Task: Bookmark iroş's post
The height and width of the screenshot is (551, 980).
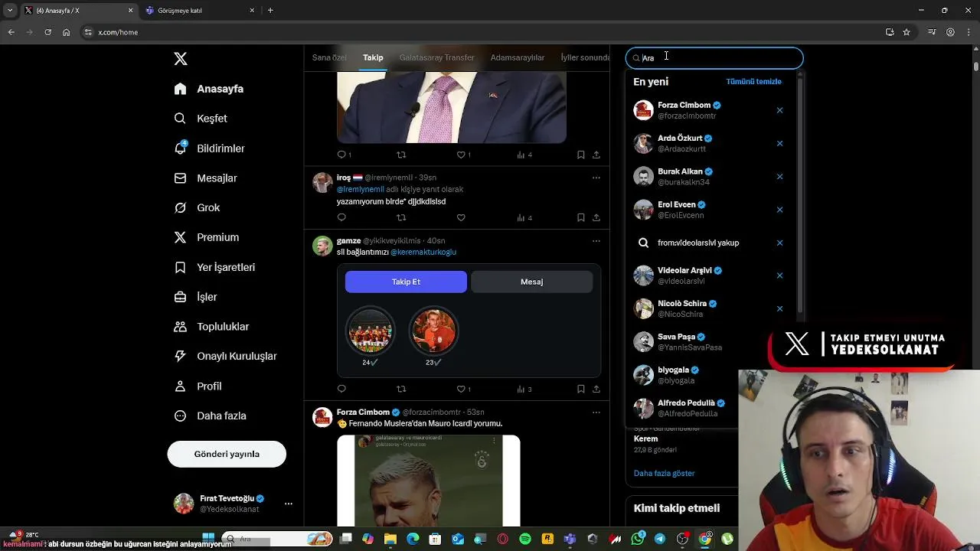Action: tap(581, 218)
